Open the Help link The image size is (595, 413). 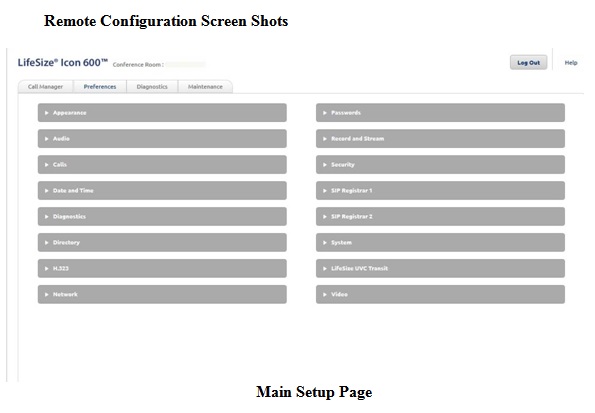571,63
